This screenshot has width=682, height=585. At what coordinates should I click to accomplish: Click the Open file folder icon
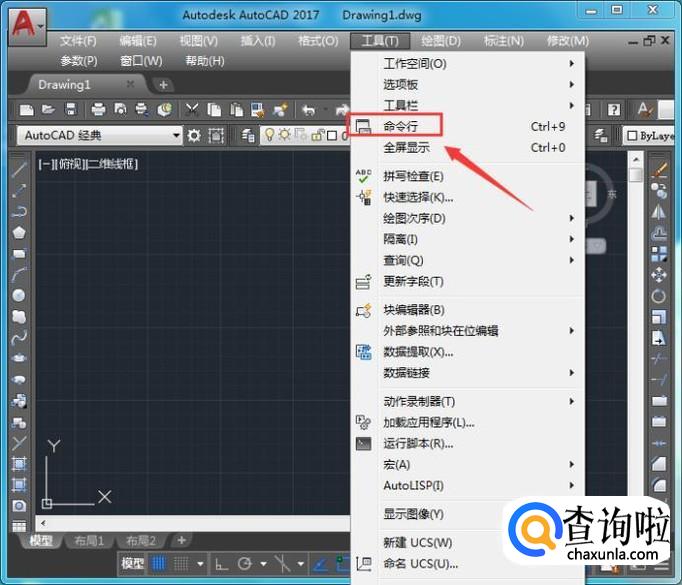pyautogui.click(x=48, y=110)
